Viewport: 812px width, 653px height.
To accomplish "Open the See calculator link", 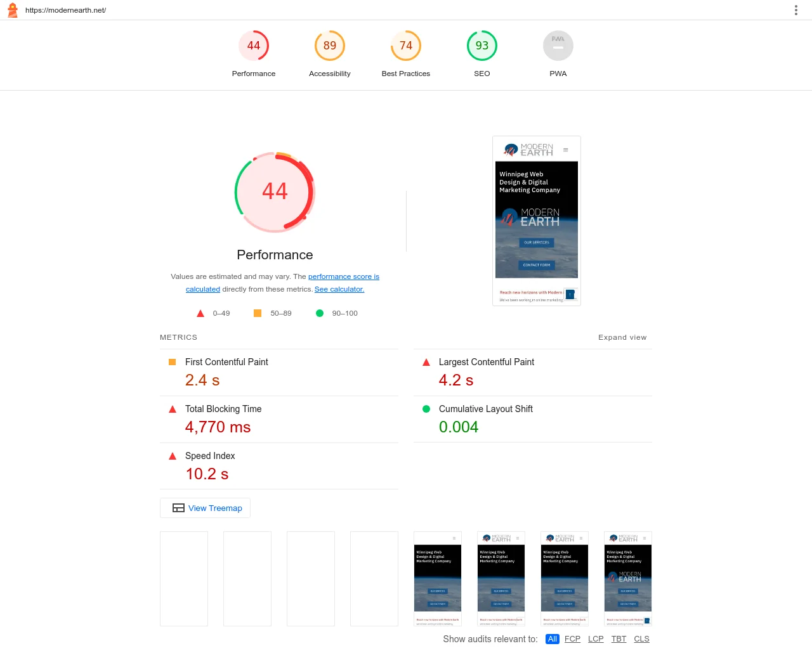I will [x=339, y=289].
